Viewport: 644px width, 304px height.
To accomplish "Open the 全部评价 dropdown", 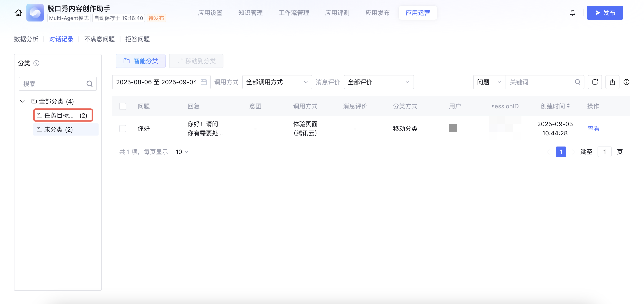I will coord(379,82).
